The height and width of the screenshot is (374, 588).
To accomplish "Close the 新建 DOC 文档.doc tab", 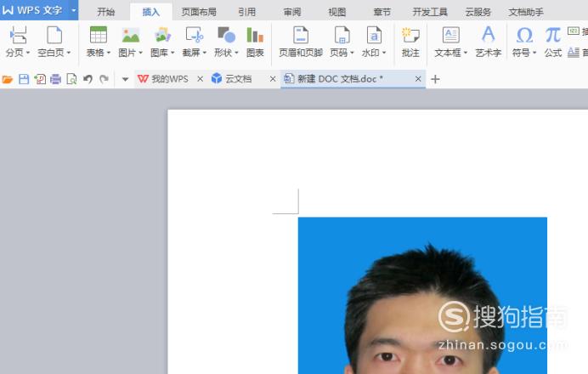I will click(418, 79).
